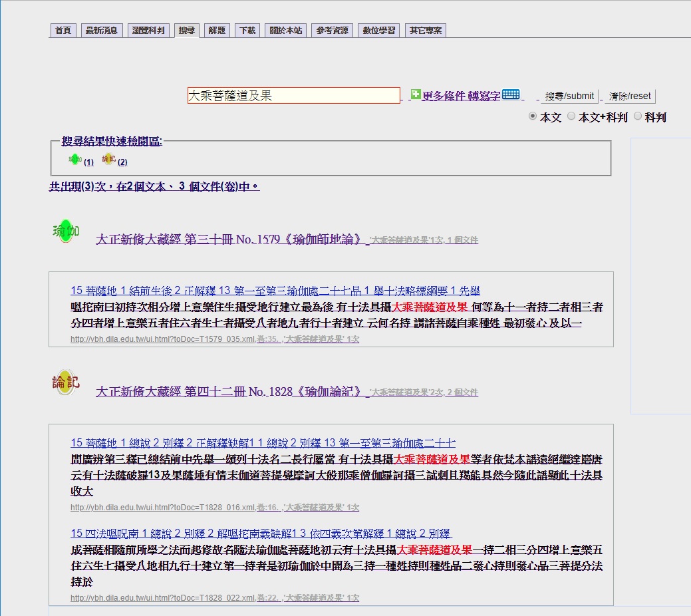Choose the 科判 only radio button
The height and width of the screenshot is (616, 691).
(638, 116)
